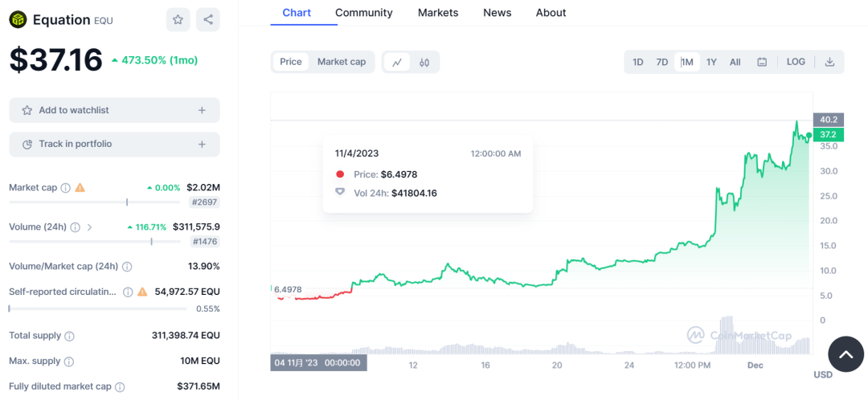Open the Community tab

coord(364,13)
